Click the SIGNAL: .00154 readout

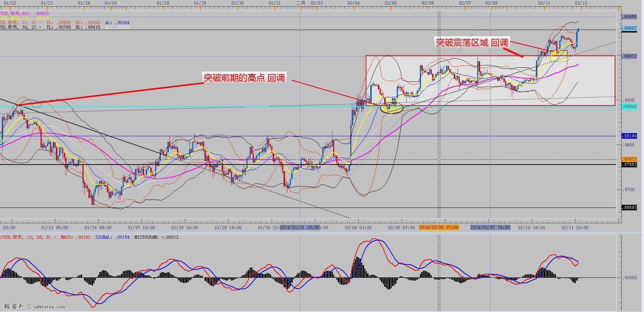pos(113,237)
